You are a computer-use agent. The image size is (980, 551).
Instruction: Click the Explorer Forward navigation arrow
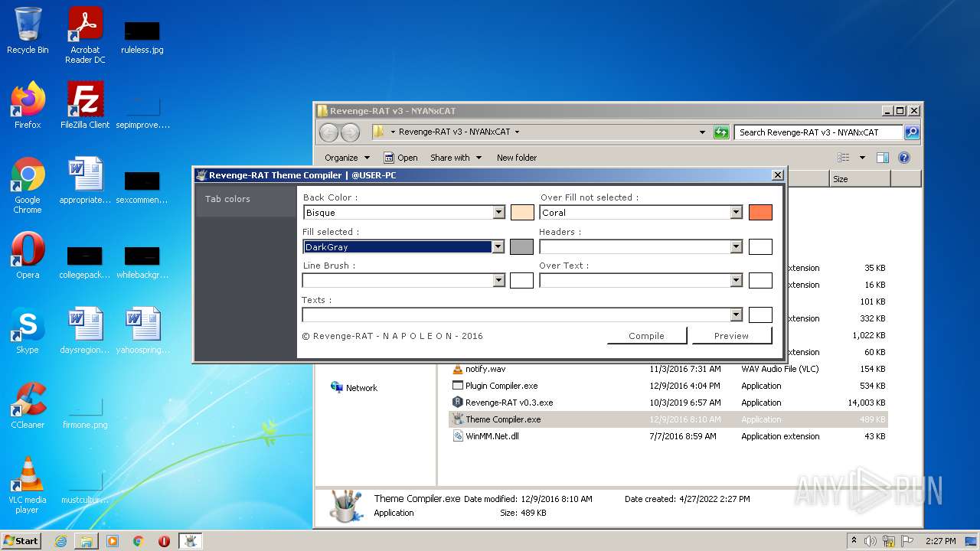click(350, 132)
